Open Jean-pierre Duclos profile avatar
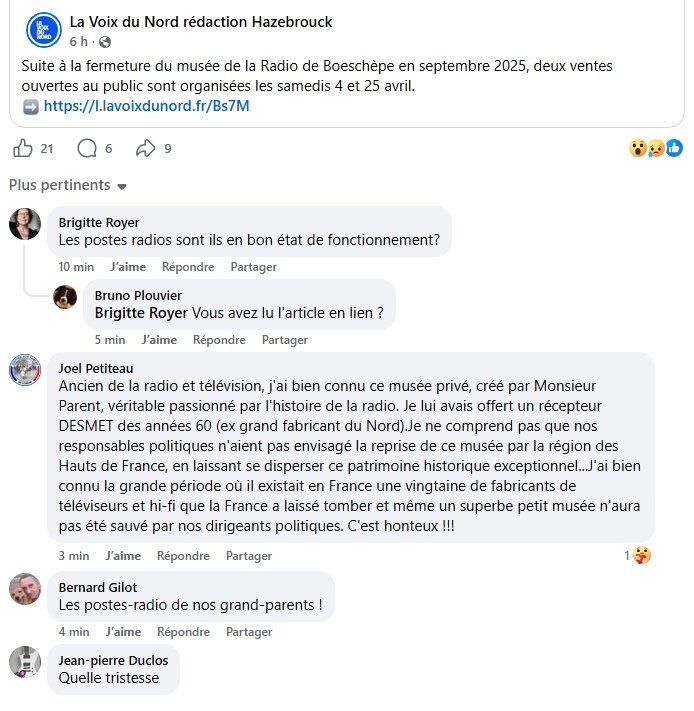This screenshot has width=694, height=711. [25, 662]
